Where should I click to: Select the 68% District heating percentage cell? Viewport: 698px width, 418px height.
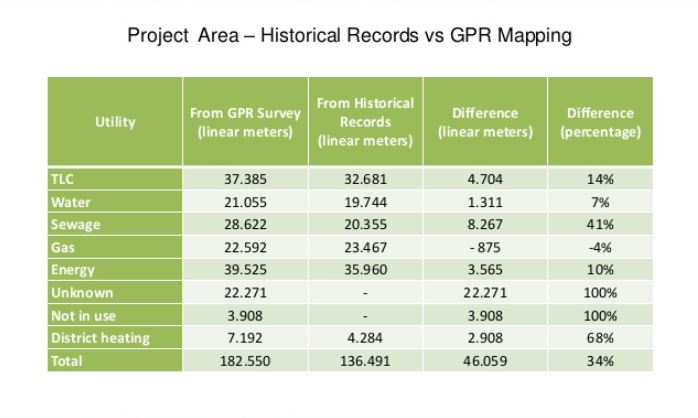600,338
